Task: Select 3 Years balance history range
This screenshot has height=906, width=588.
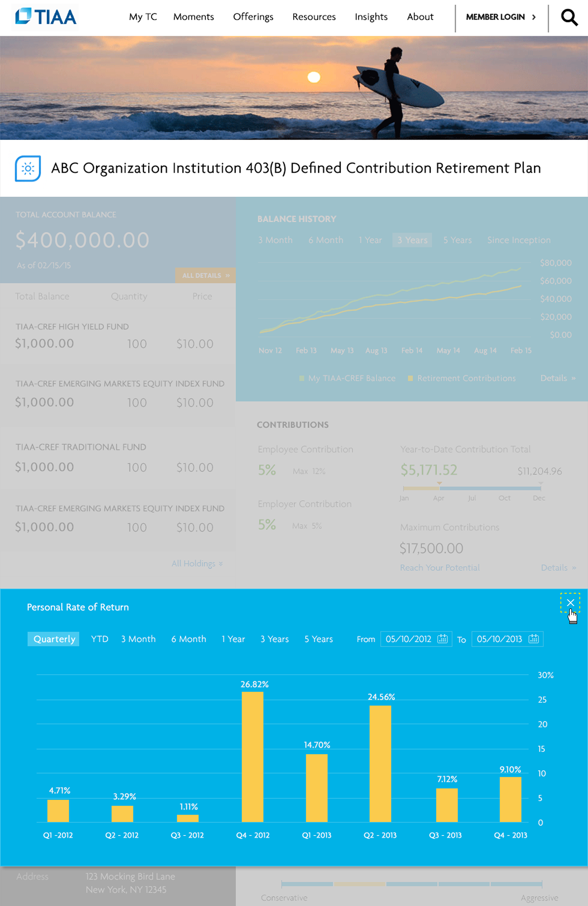Action: pyautogui.click(x=412, y=240)
